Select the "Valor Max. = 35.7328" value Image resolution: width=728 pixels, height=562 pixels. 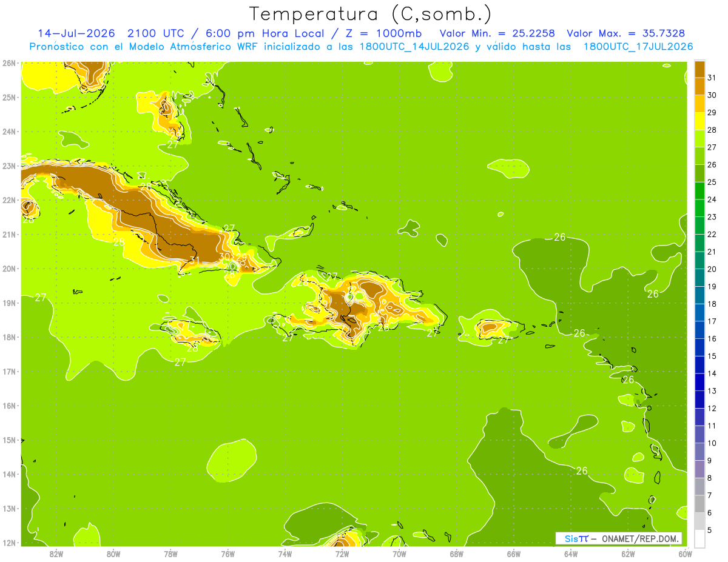pyautogui.click(x=627, y=33)
